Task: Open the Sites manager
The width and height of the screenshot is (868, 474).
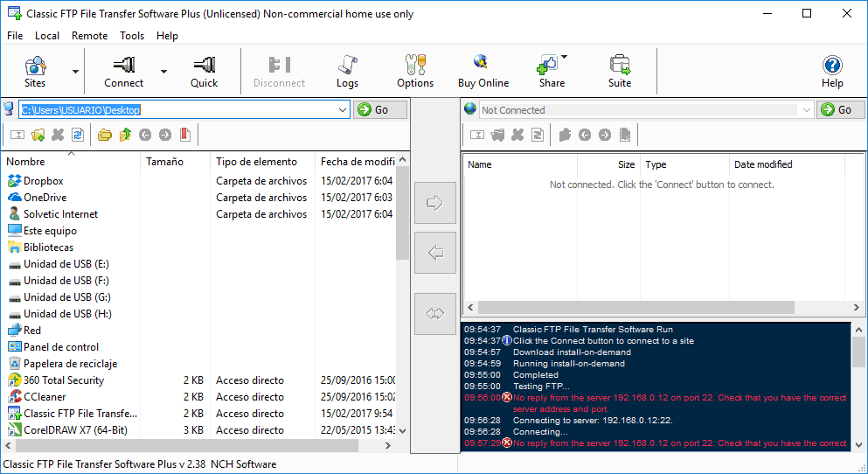Action: (35, 72)
